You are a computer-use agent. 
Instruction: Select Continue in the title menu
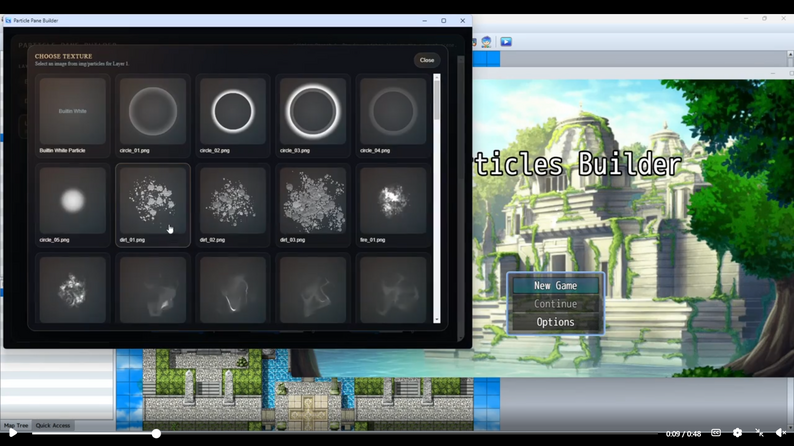click(555, 304)
